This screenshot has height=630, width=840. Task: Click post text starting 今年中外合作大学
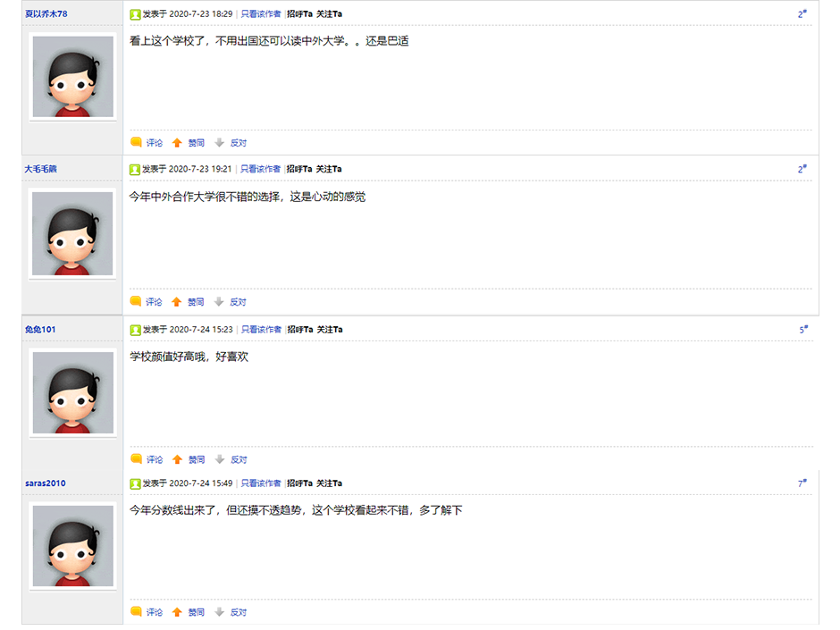pyautogui.click(x=248, y=197)
